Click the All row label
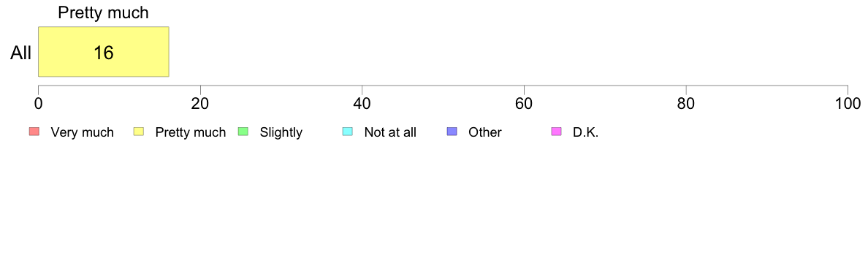Viewport: 868px width, 269px height. [x=21, y=53]
